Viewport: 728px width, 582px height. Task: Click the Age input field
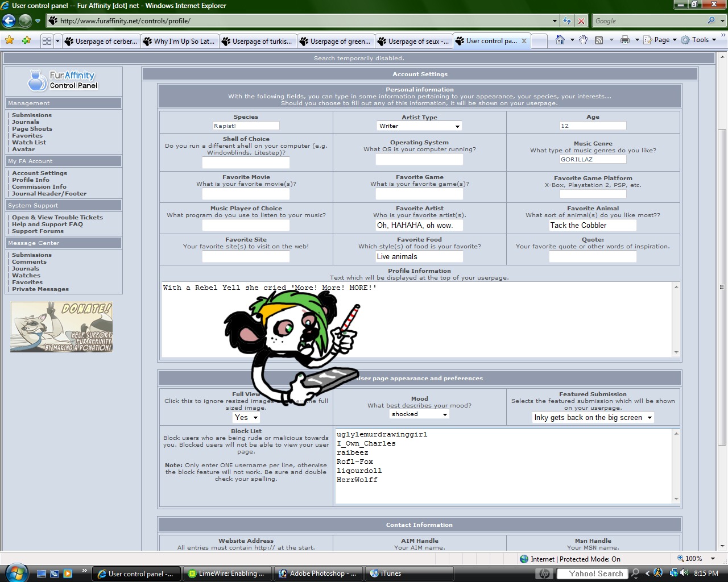593,126
